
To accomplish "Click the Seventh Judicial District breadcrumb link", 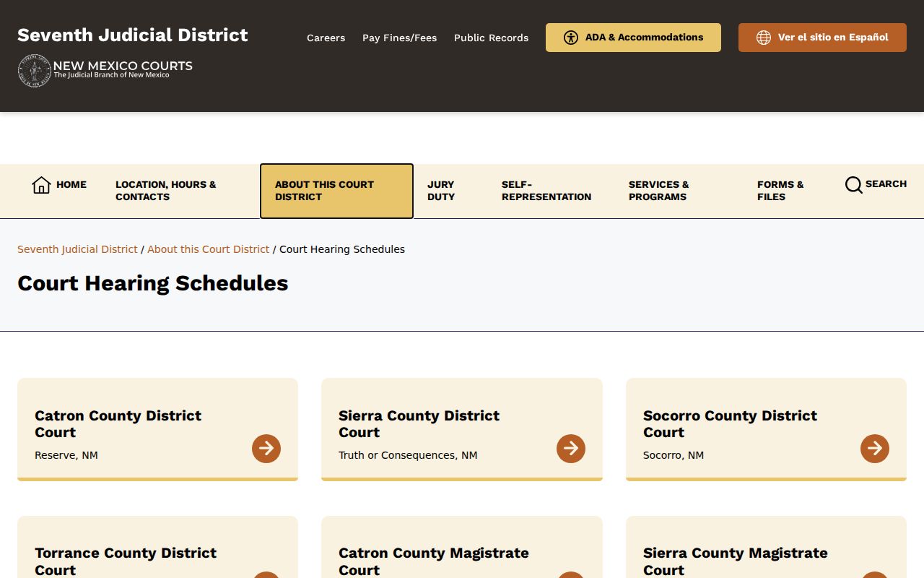I will (x=77, y=249).
